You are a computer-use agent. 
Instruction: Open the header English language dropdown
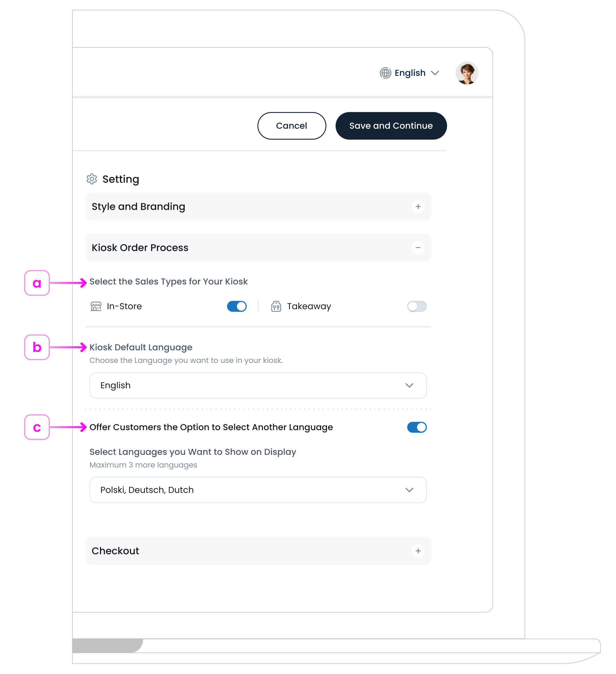coord(410,73)
